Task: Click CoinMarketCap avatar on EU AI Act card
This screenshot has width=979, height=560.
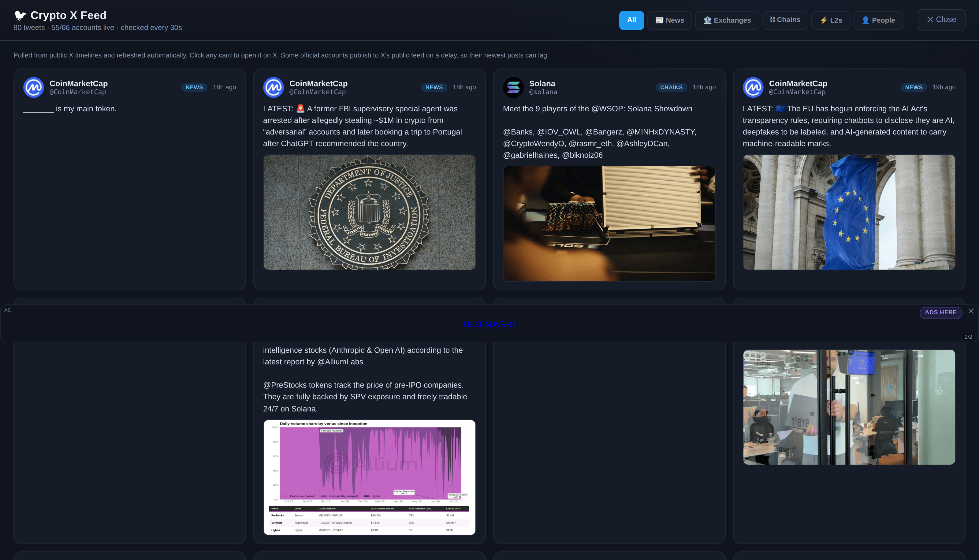Action: (x=753, y=87)
